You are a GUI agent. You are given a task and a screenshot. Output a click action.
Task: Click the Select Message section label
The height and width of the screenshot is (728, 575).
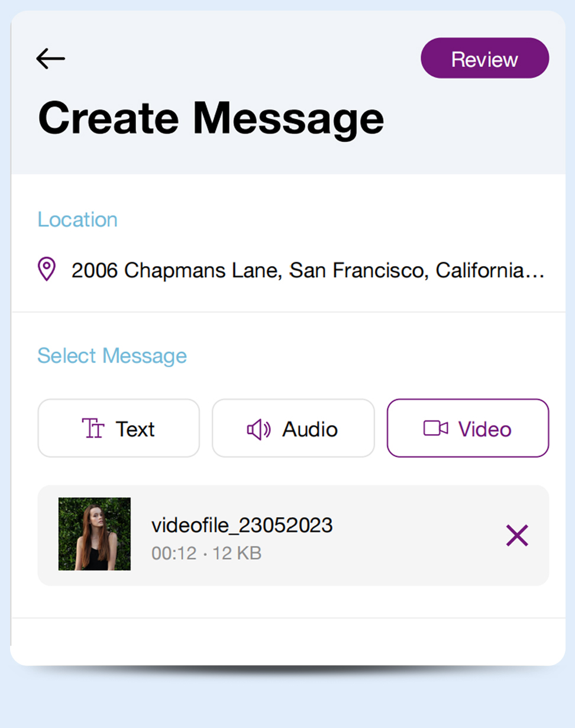(x=112, y=356)
